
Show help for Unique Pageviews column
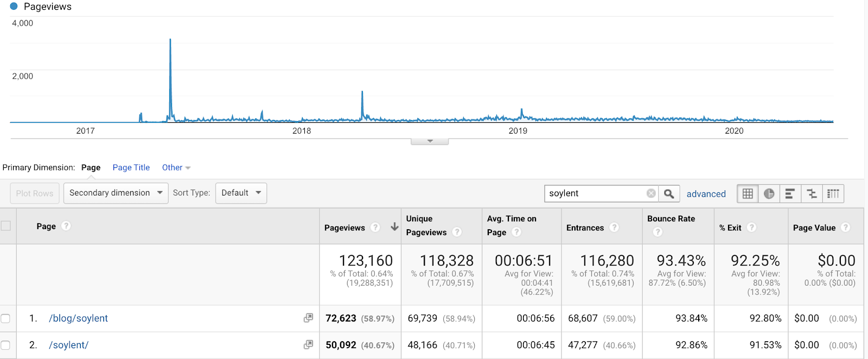click(x=457, y=232)
